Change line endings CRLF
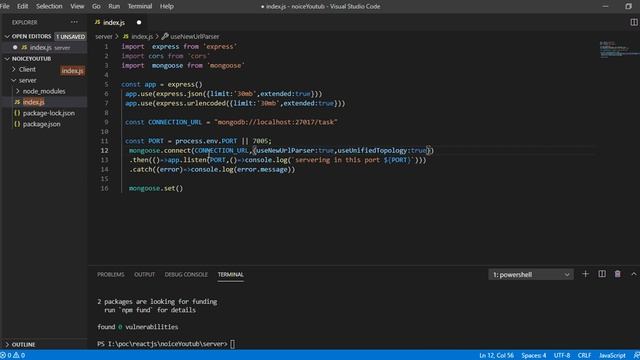Screen dimensions: 640x360 coord(584,356)
